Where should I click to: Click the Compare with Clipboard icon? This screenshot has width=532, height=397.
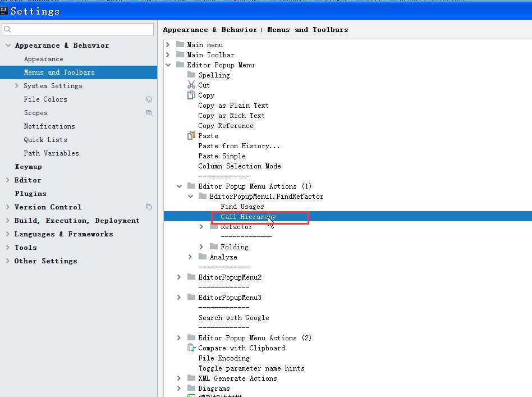(191, 348)
